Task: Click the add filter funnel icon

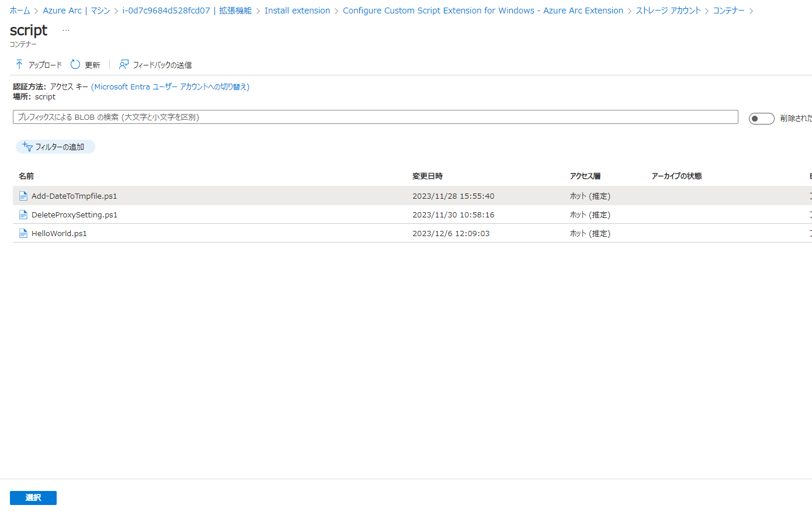Action: 27,147
